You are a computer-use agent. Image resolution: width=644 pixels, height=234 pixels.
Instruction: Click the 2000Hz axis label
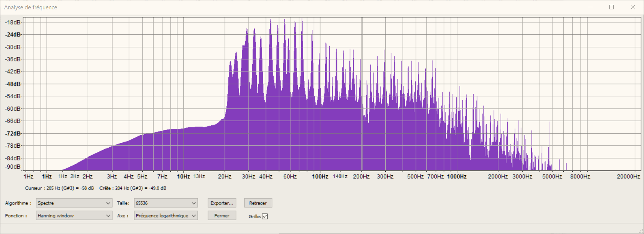[x=498, y=176]
